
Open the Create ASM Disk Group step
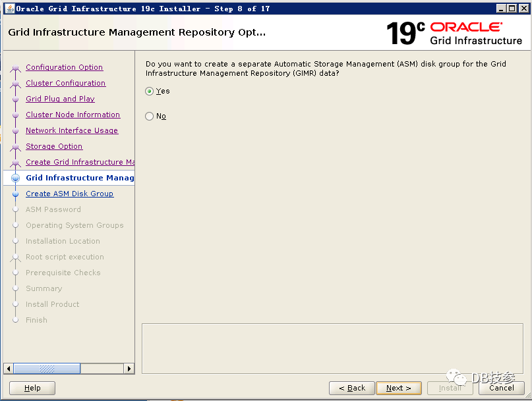pyautogui.click(x=70, y=194)
